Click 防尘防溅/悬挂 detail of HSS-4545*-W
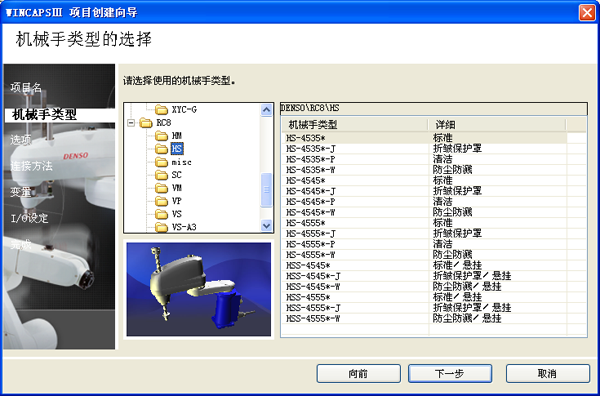Image resolution: width=600 pixels, height=396 pixels. point(467,287)
